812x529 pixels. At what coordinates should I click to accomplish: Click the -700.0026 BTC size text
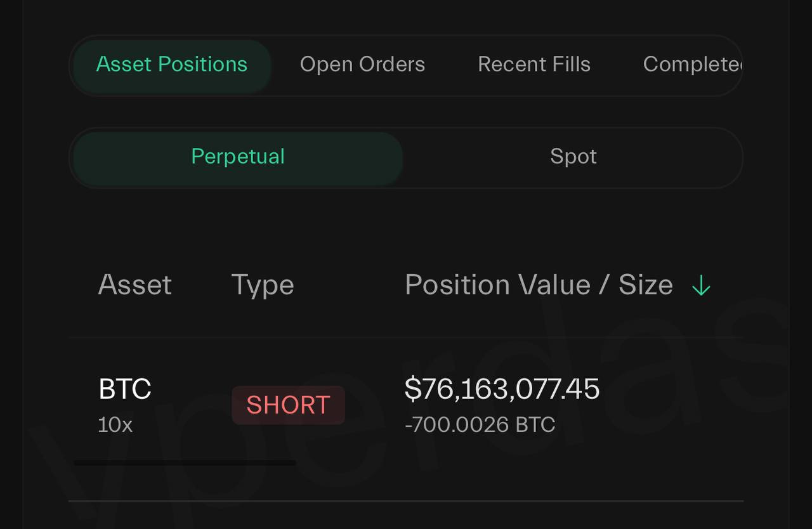click(480, 424)
